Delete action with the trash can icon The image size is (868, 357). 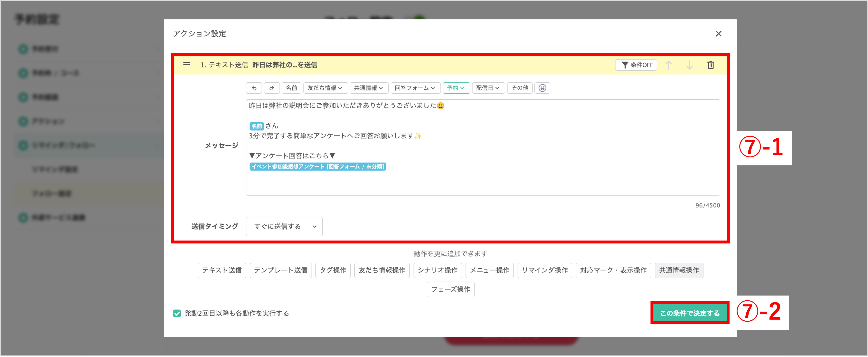(x=710, y=65)
